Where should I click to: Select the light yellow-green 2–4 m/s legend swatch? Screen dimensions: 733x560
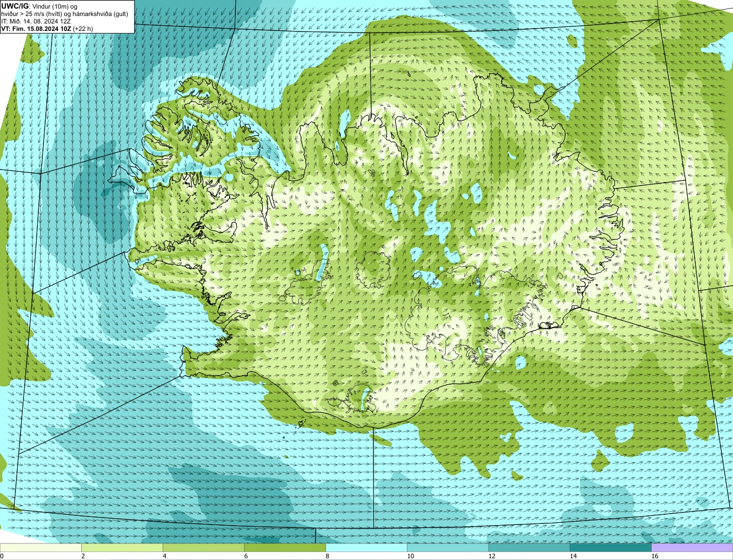pyautogui.click(x=122, y=548)
